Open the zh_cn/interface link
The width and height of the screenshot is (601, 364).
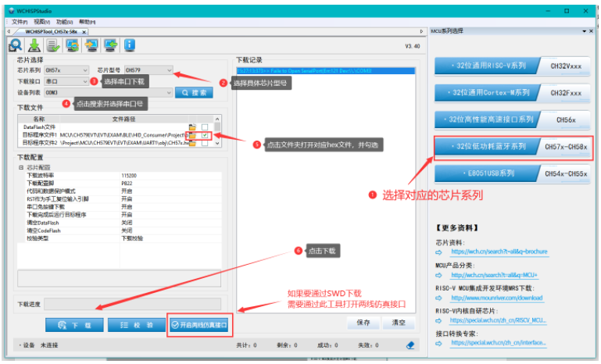click(499, 343)
